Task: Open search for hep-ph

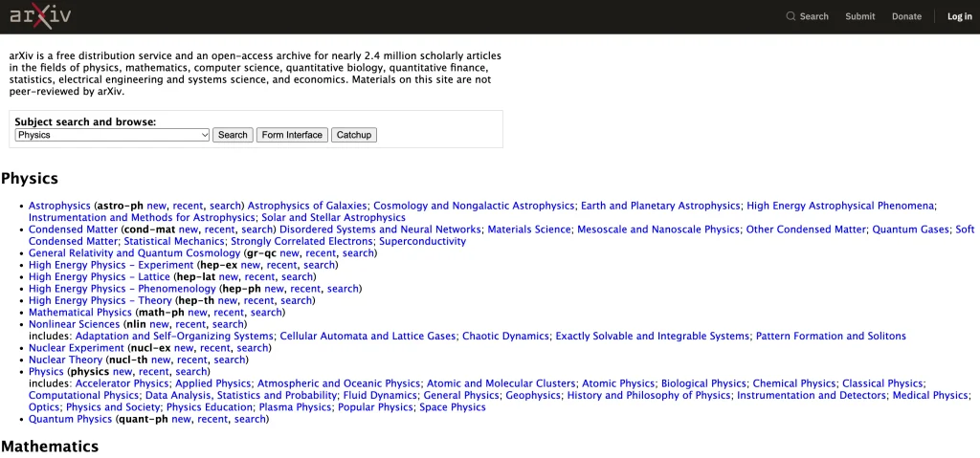Action: click(x=344, y=289)
